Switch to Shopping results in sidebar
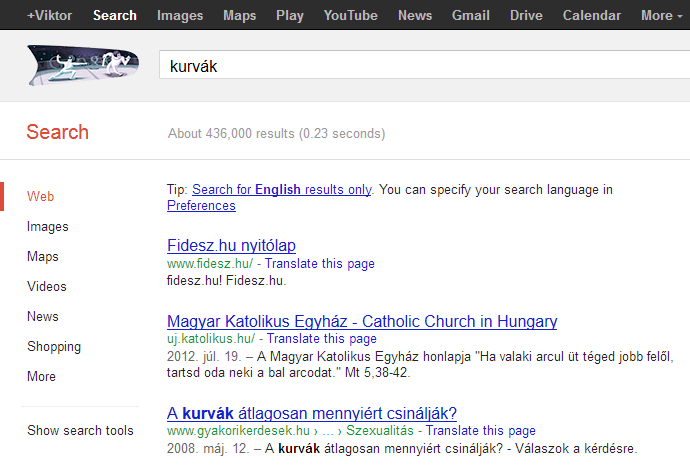690x471 pixels. [x=54, y=347]
